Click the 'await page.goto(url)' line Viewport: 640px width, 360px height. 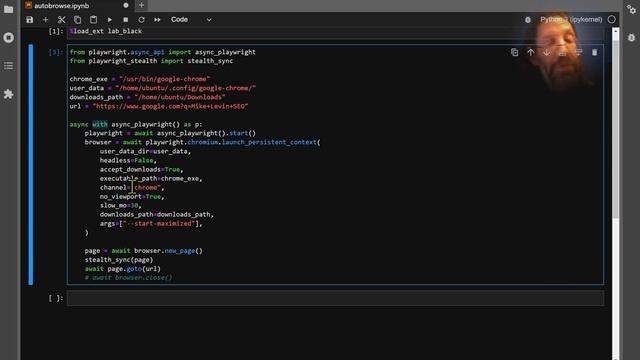click(122, 269)
